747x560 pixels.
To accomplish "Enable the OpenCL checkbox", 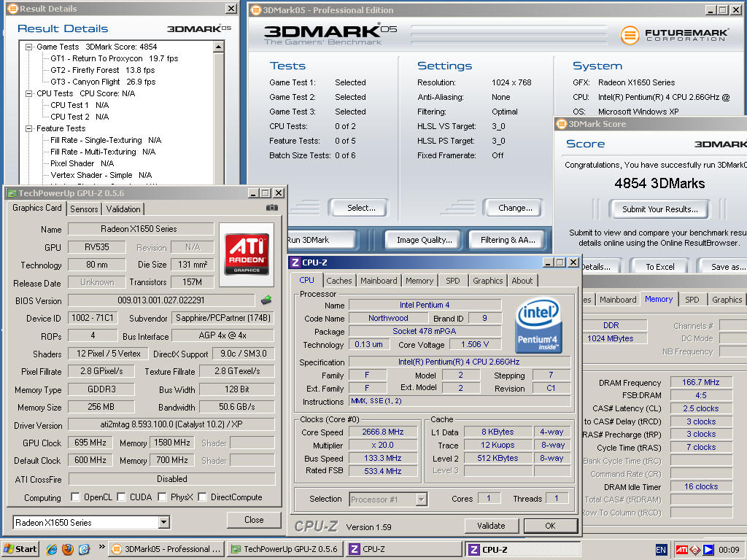I will (75, 497).
